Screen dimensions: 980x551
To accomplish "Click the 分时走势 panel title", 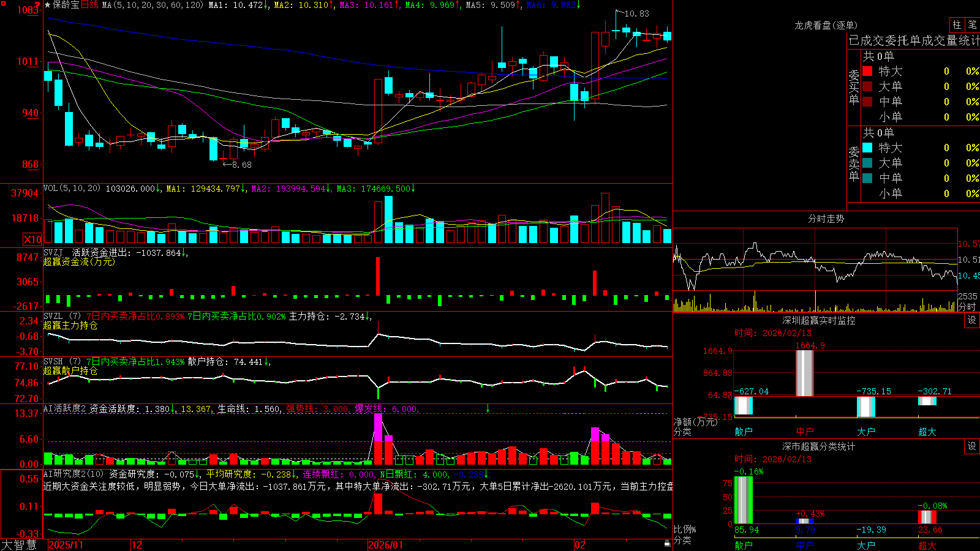I will coord(826,219).
